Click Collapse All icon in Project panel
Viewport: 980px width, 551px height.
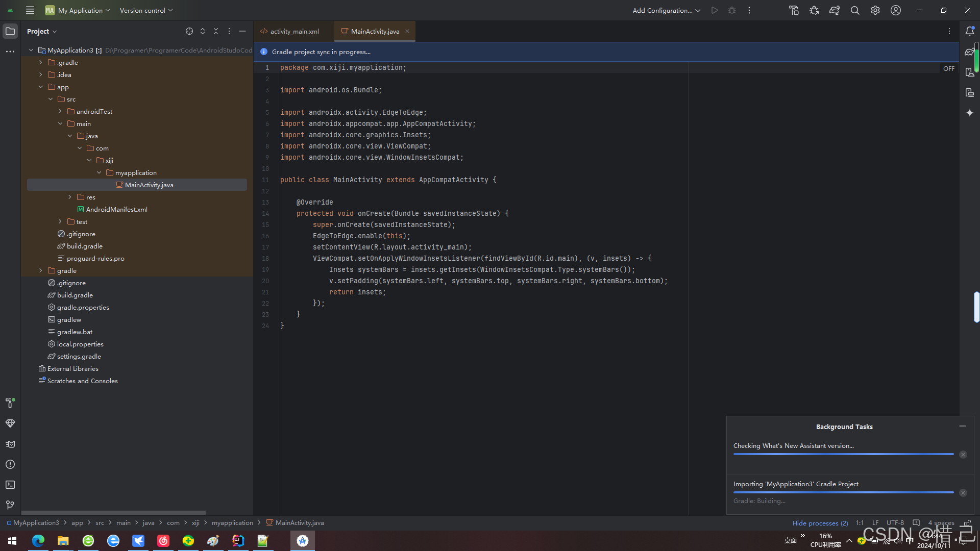tap(216, 31)
